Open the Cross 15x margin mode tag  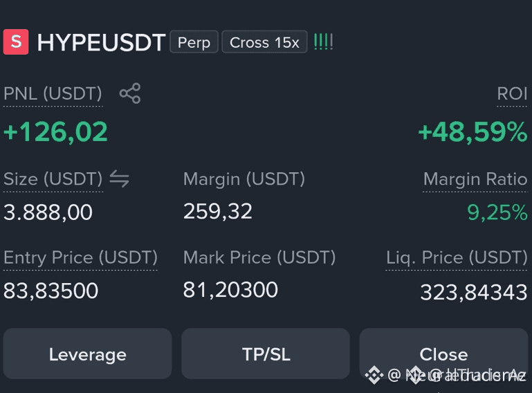tap(264, 42)
